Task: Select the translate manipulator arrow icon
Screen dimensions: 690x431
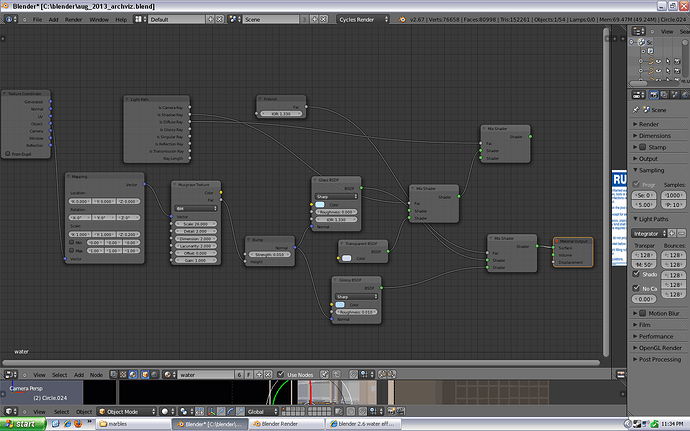Action: point(221,411)
